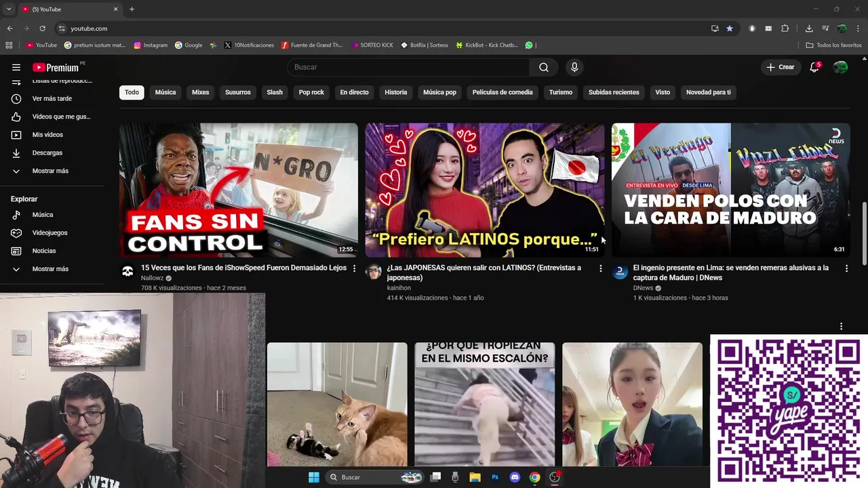
Task: Click the DNews channel avatar
Action: (x=619, y=272)
